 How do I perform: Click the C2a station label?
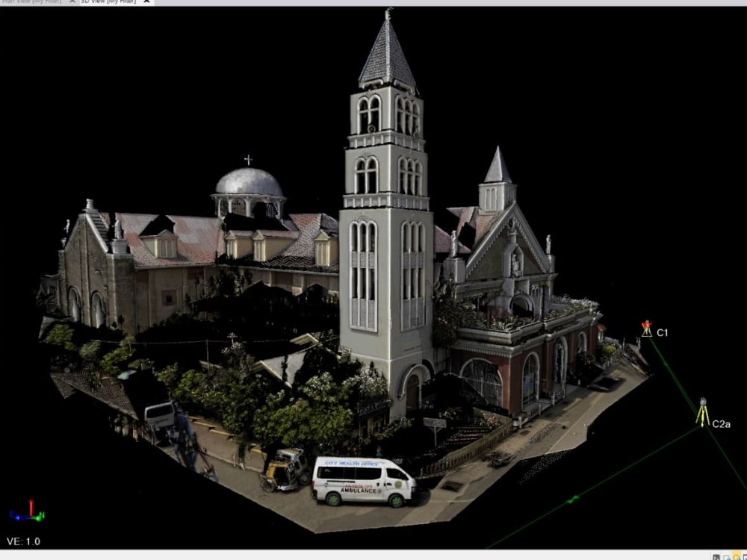(x=722, y=424)
